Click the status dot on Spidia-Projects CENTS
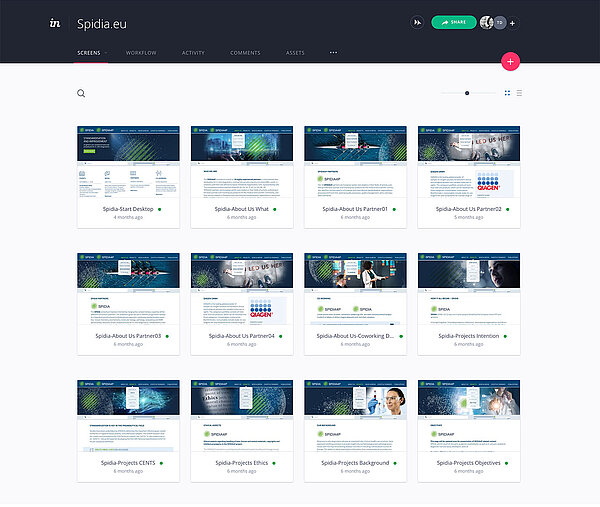Image resolution: width=600 pixels, height=507 pixels. point(161,463)
